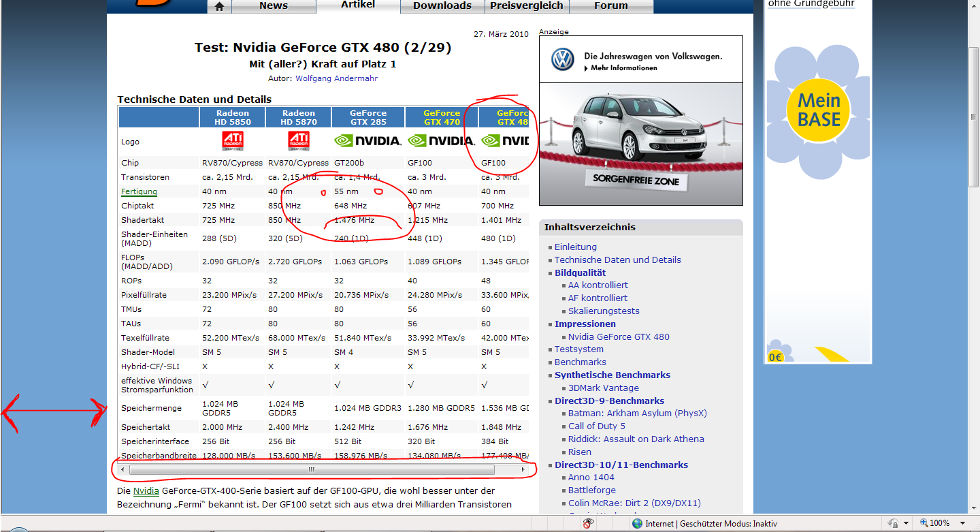Screen dimensions: 980x532
Task: Open Nvidia GeForce GTX 480 contents link
Action: point(619,337)
